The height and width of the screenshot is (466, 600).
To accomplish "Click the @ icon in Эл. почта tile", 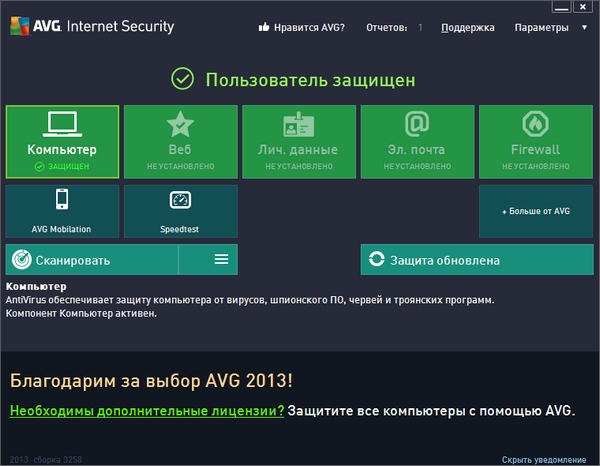I will tap(417, 124).
